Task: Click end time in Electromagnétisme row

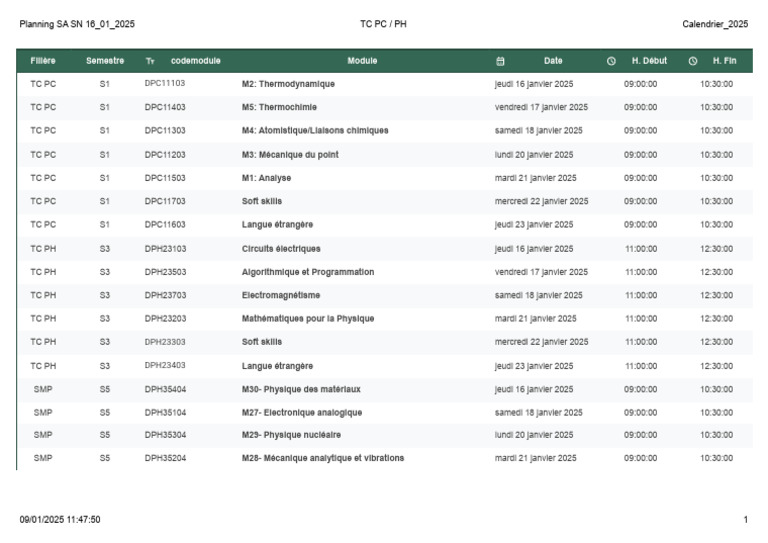Action: point(717,295)
